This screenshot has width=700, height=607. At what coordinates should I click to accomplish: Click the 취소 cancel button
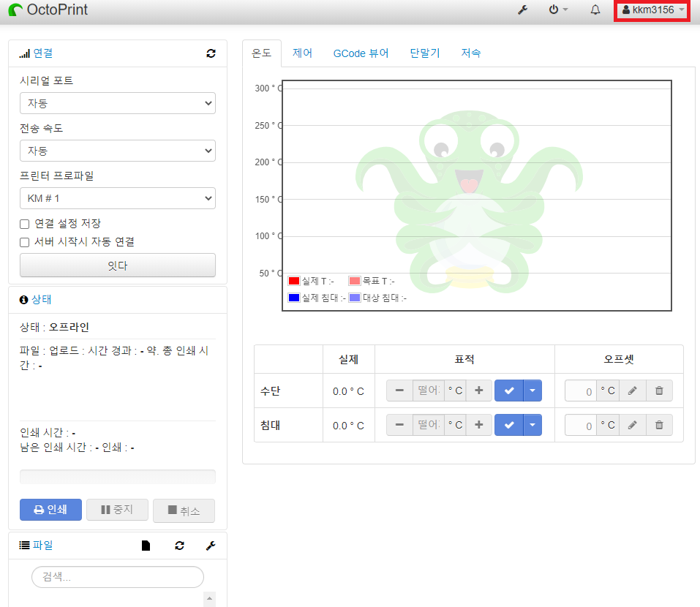pyautogui.click(x=184, y=510)
